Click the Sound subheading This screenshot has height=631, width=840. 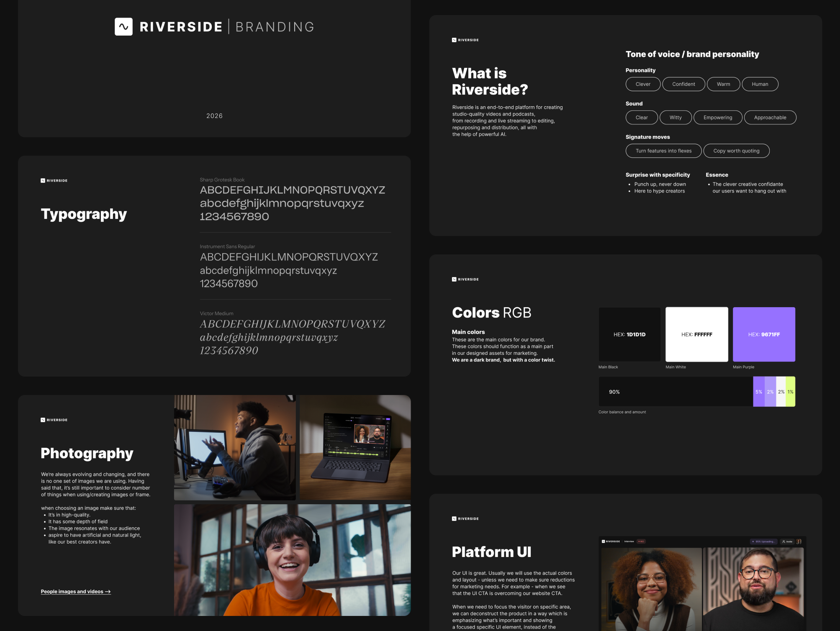[x=634, y=104]
